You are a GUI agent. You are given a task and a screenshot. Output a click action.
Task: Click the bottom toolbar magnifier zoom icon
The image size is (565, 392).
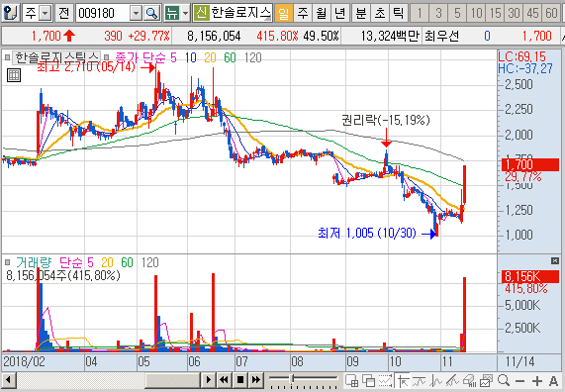503,380
